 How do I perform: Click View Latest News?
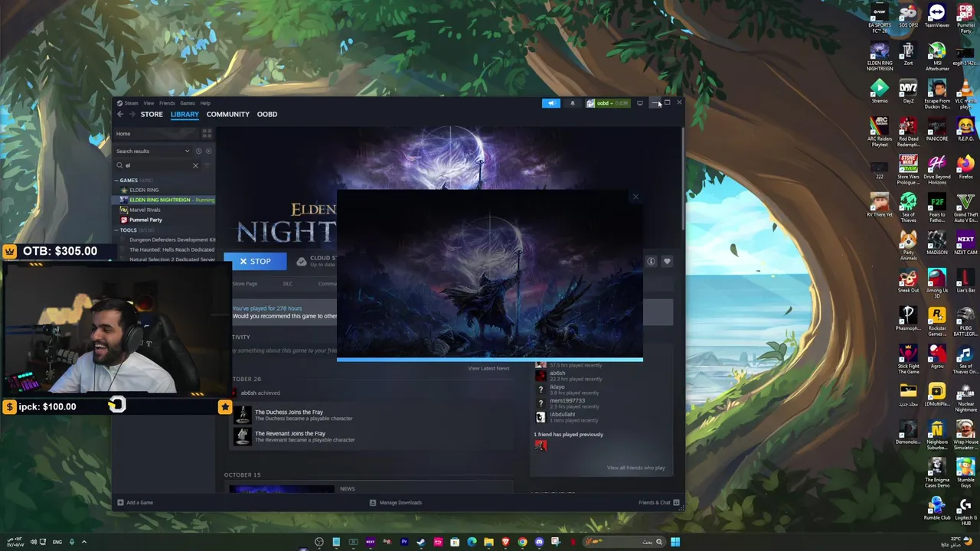point(488,368)
